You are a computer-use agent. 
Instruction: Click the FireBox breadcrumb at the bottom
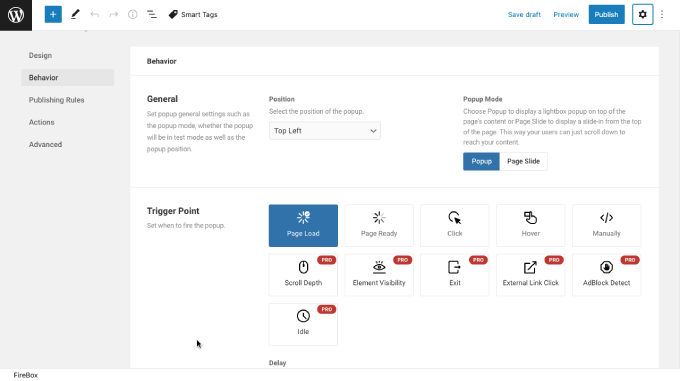[x=26, y=375]
